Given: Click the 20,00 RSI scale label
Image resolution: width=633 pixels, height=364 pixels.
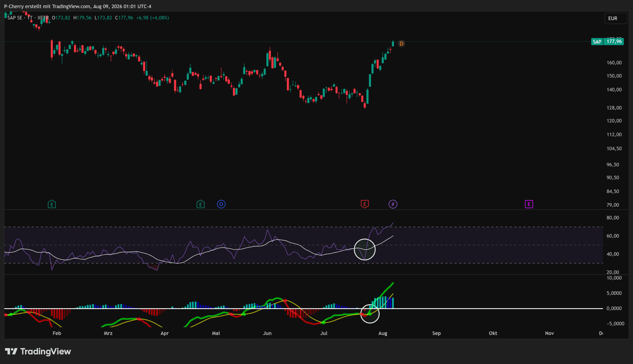Looking at the screenshot, I should pos(613,272).
